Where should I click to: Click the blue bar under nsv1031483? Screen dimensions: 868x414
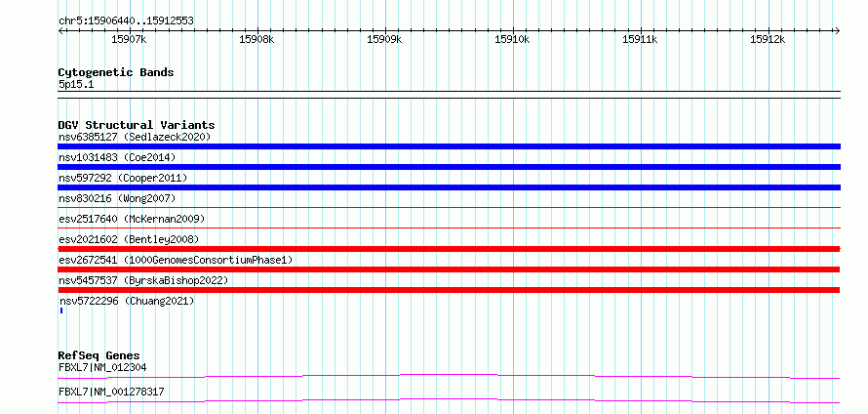449,167
